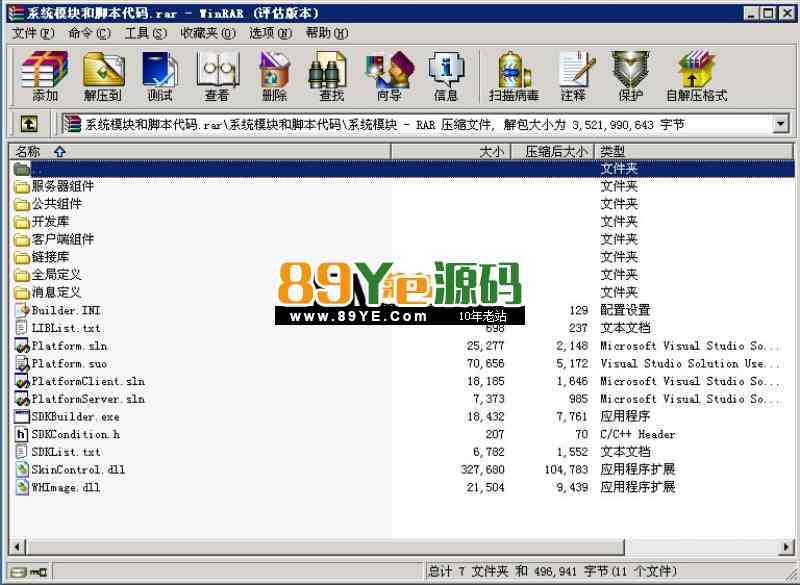
Task: Click the horizontal scrollbar thumb
Action: point(324,548)
